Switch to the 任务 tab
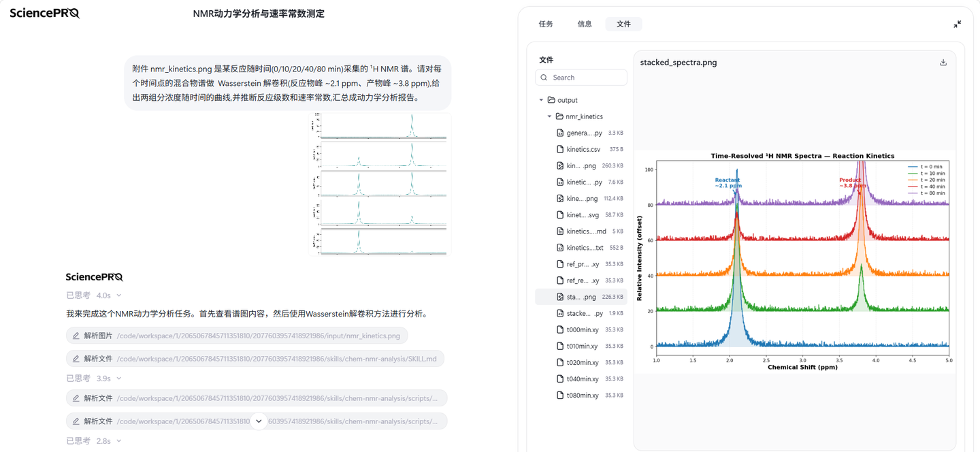The height and width of the screenshot is (452, 980). coord(546,25)
